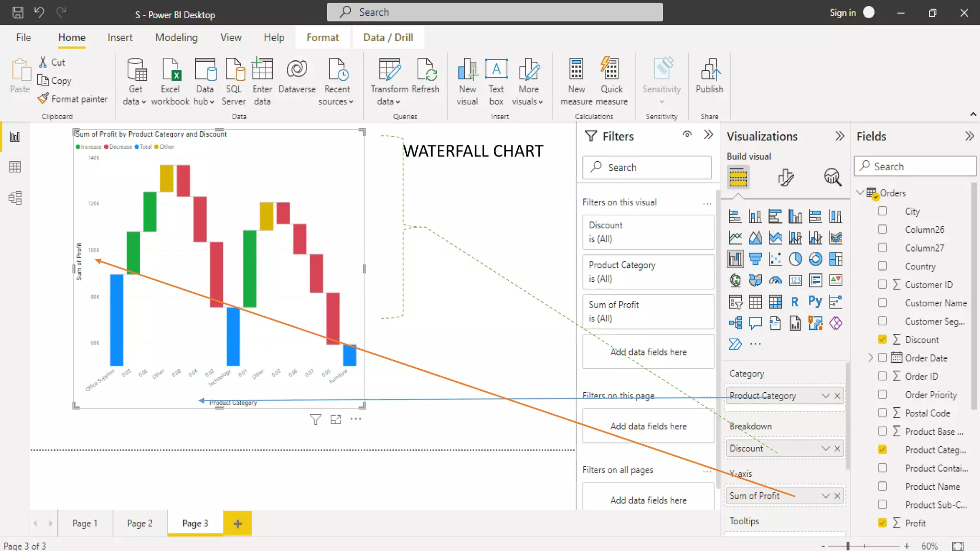The width and height of the screenshot is (980, 551).
Task: Click the visual's filter funnel icon
Action: [x=315, y=419]
